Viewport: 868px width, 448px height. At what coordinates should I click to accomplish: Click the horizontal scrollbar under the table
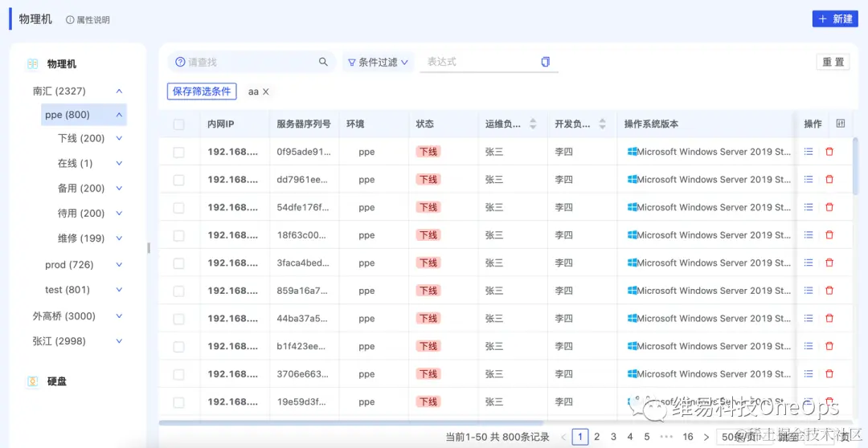coord(352,423)
